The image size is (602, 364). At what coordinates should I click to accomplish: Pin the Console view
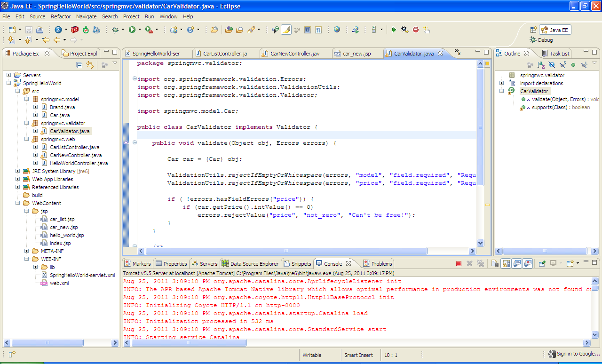pyautogui.click(x=541, y=263)
